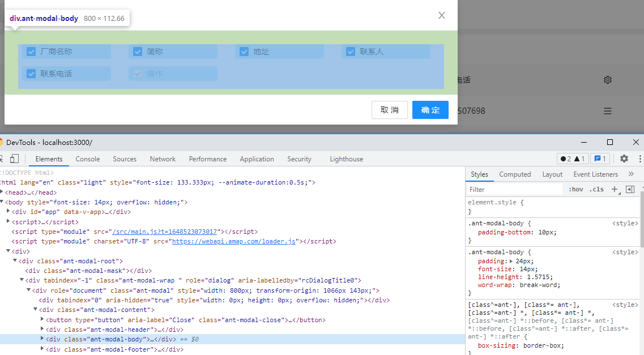This screenshot has height=355, width=644.
Task: Expand the ant-modal-close button node
Action: [42, 319]
